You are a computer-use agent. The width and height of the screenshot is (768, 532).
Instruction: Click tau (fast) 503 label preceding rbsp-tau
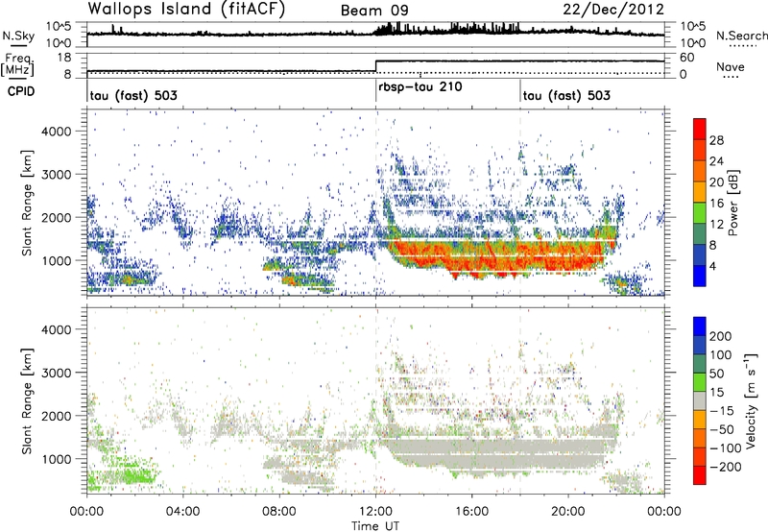click(133, 95)
